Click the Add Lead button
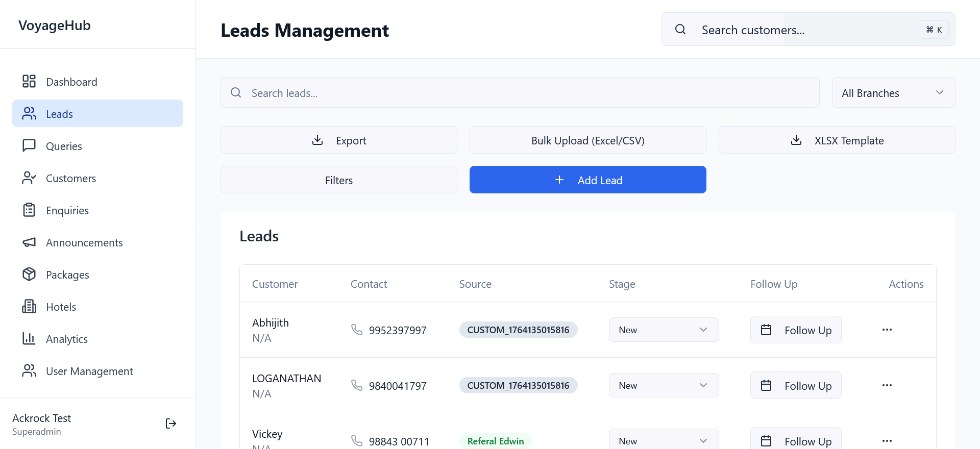Viewport: 980px width, 449px height. 588,180
